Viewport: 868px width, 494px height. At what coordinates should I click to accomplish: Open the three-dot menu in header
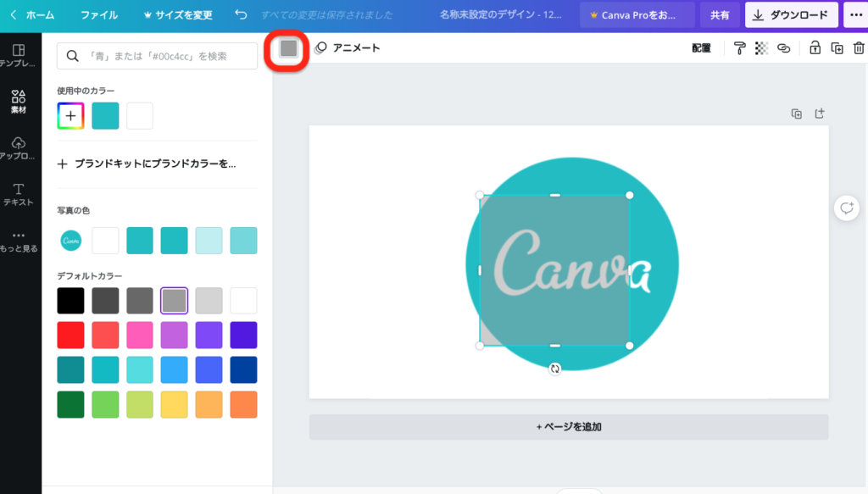pos(856,15)
